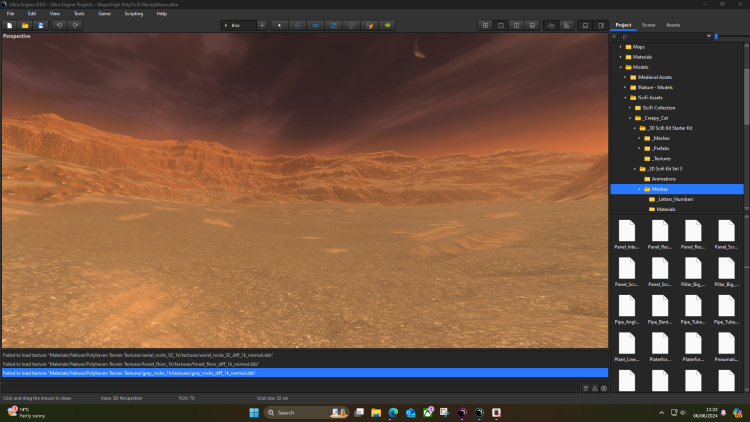750x422 pixels.
Task: Toggle the second view mode icon
Action: (567, 25)
